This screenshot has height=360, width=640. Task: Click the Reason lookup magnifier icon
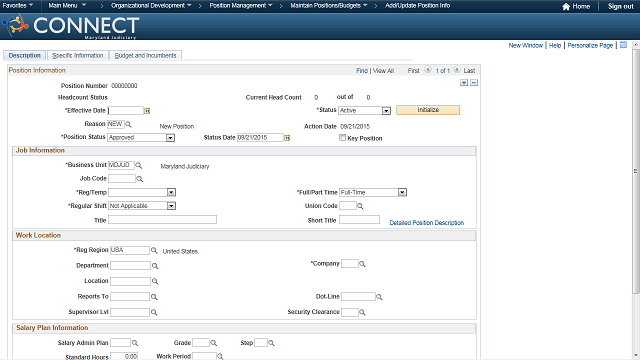click(128, 124)
